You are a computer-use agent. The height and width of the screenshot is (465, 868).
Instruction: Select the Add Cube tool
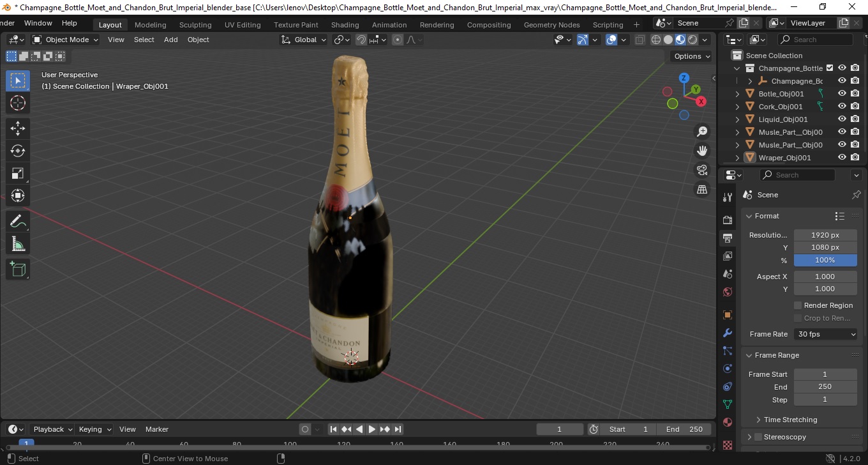(18, 269)
